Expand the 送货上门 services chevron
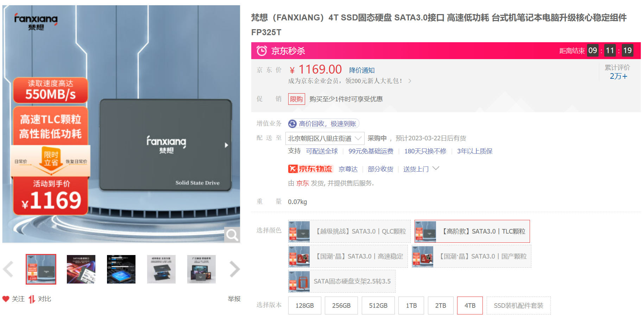The width and height of the screenshot is (644, 318). [436, 168]
